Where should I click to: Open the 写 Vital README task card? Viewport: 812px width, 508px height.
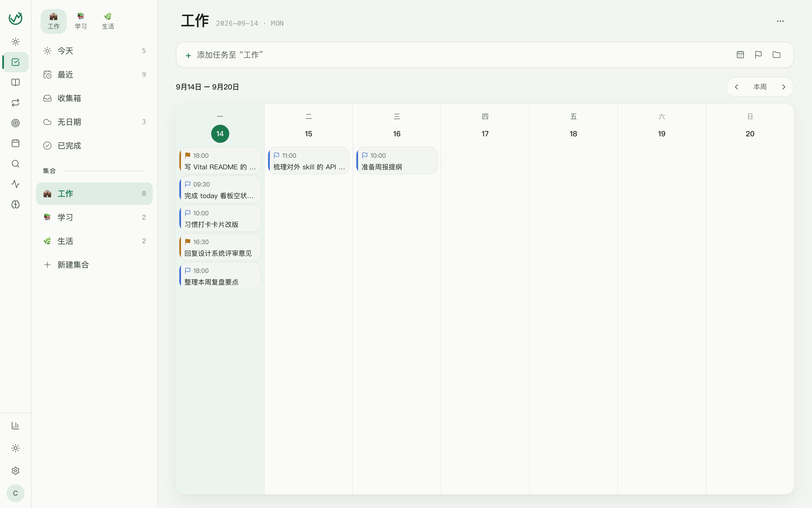tap(220, 161)
